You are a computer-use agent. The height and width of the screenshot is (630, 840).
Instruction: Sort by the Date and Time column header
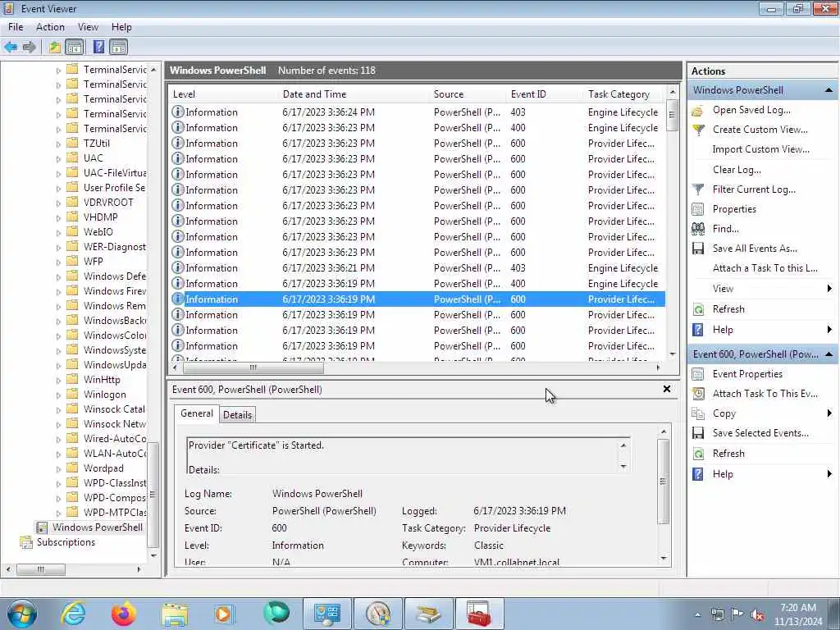354,94
